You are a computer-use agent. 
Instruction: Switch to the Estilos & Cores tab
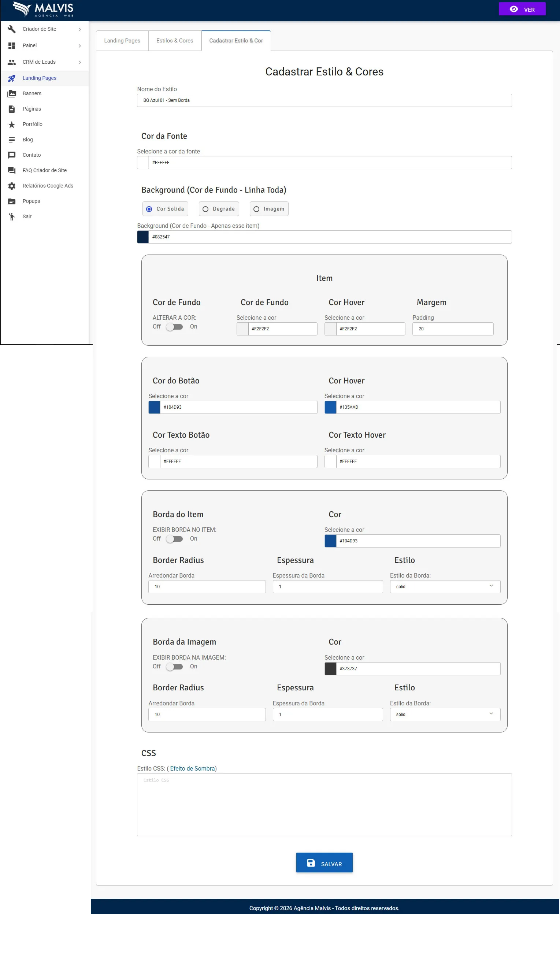tap(175, 41)
